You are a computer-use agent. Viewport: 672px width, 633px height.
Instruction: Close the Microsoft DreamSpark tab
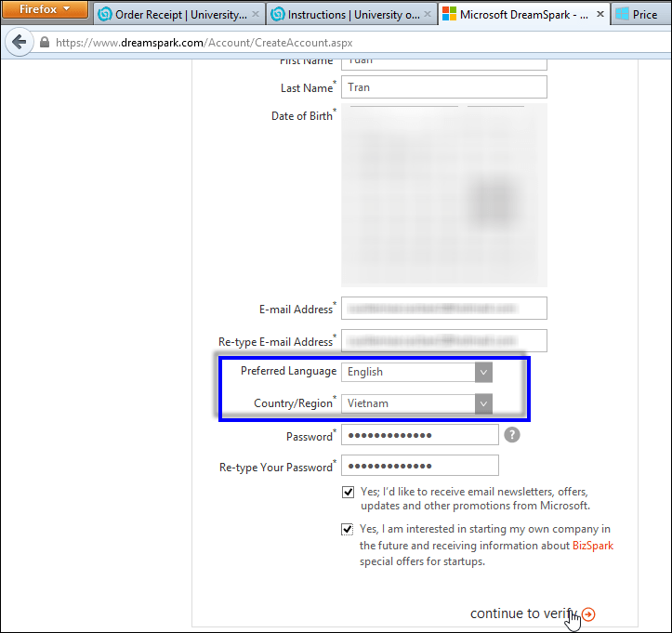pyautogui.click(x=600, y=14)
